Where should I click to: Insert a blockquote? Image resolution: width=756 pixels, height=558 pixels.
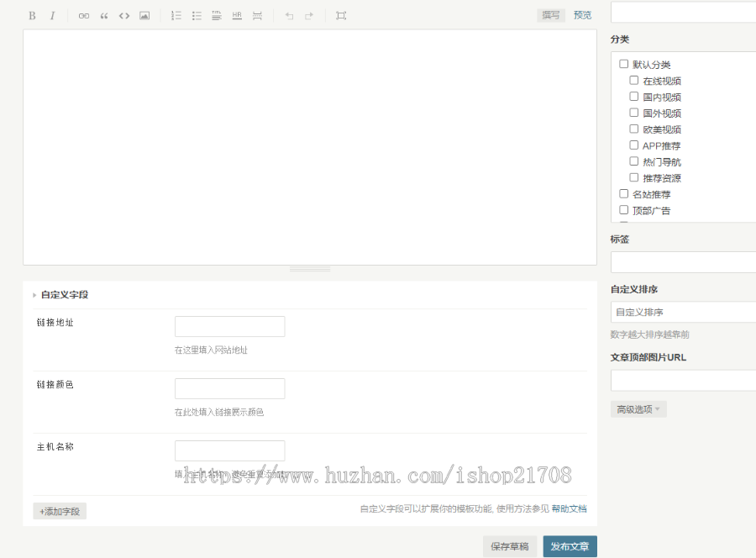click(104, 16)
